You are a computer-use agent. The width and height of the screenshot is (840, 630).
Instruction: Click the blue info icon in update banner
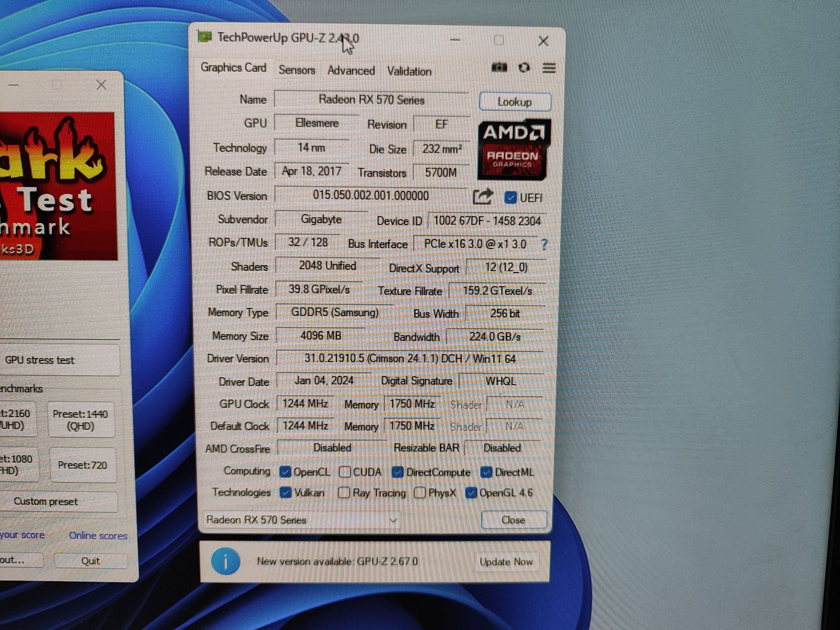(x=226, y=562)
